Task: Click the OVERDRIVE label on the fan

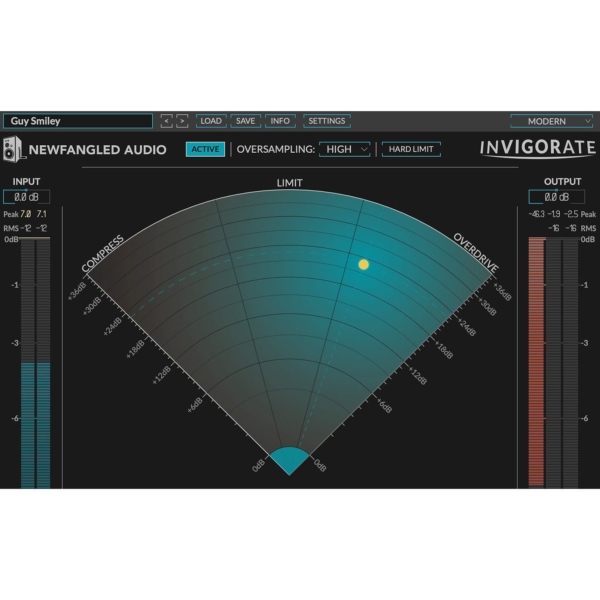Action: (x=476, y=253)
